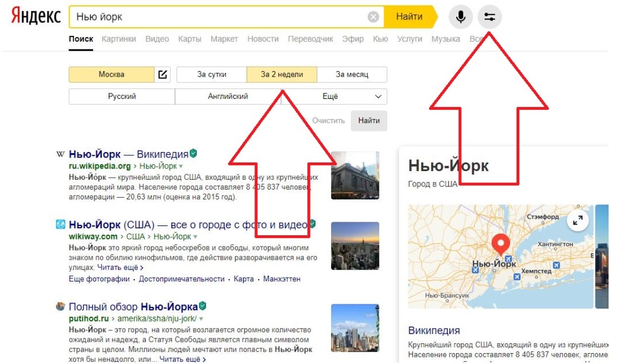
Task: Click the Нью-Йорк heading in the side panel
Action: click(x=448, y=166)
